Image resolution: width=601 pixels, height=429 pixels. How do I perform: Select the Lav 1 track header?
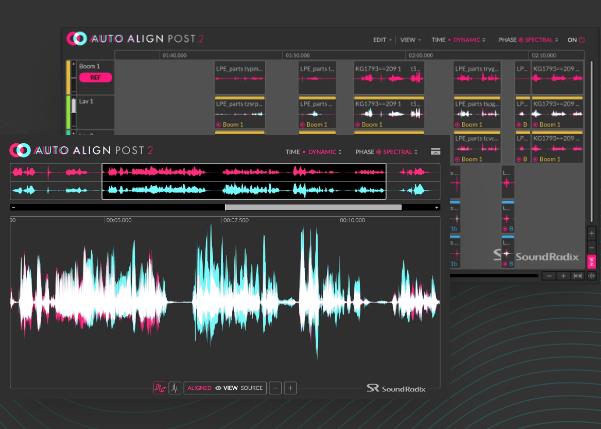(x=95, y=112)
